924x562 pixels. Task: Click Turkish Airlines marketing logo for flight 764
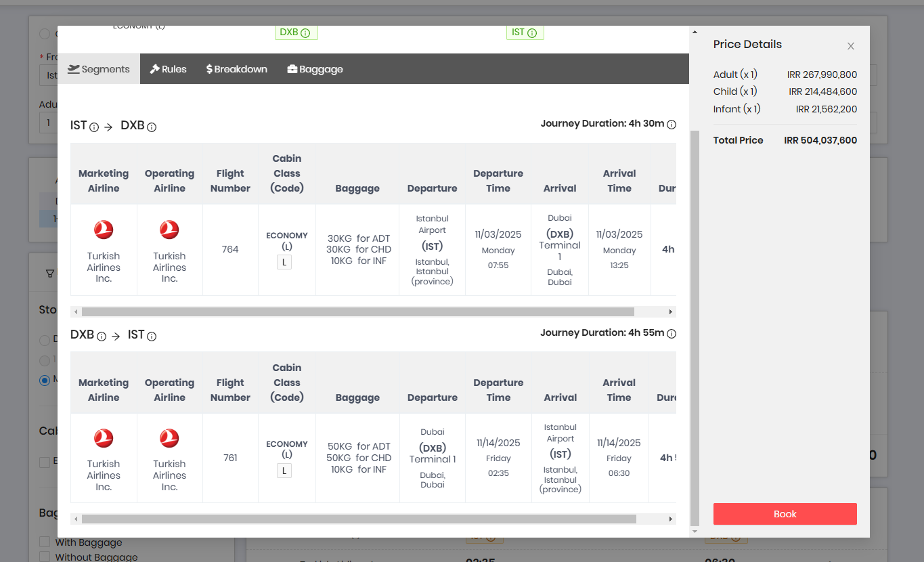104,230
